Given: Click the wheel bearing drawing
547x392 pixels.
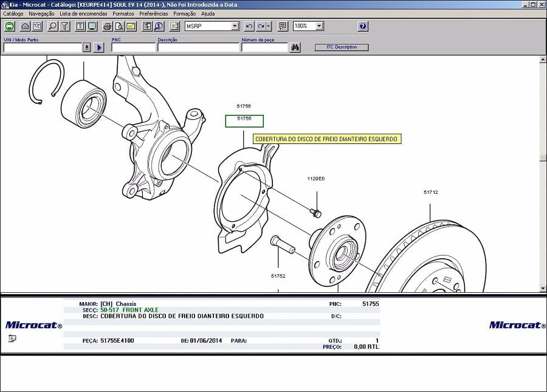Looking at the screenshot, I should pyautogui.click(x=84, y=104).
